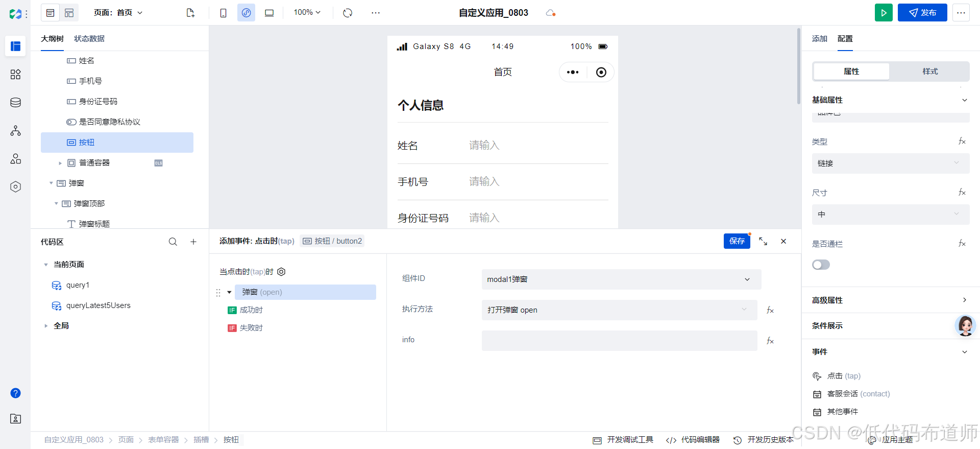The image size is (980, 449).
Task: Click fx binding icon next to 类型
Action: pyautogui.click(x=962, y=141)
